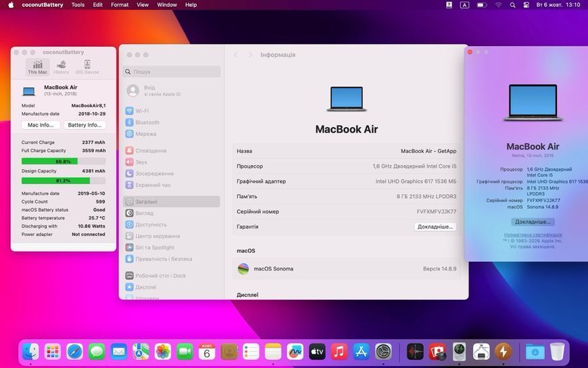Select Загальні in settings sidebar
The height and width of the screenshot is (368, 588).
pyautogui.click(x=172, y=202)
